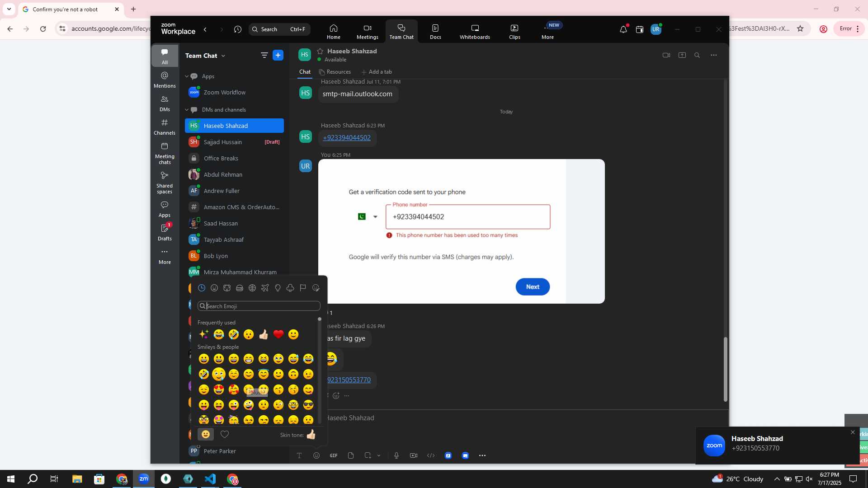Image resolution: width=868 pixels, height=488 pixels.
Task: Select DMs in the left sidebar
Action: [x=165, y=103]
